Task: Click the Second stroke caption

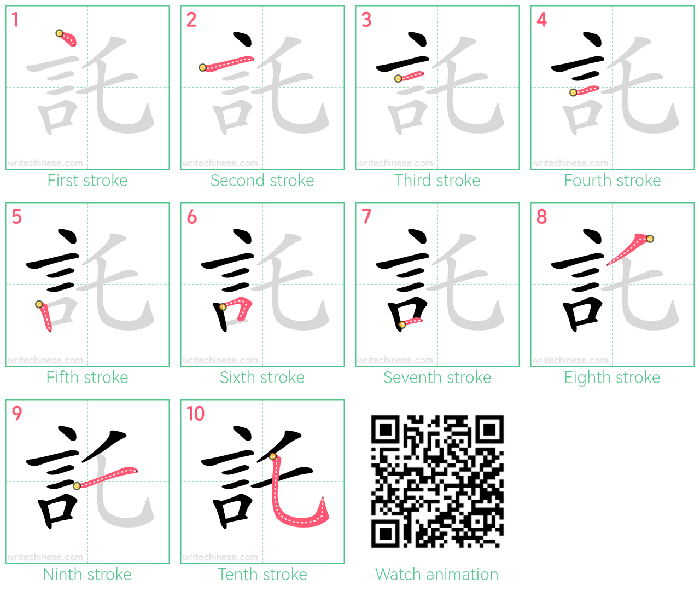Action: tap(262, 180)
